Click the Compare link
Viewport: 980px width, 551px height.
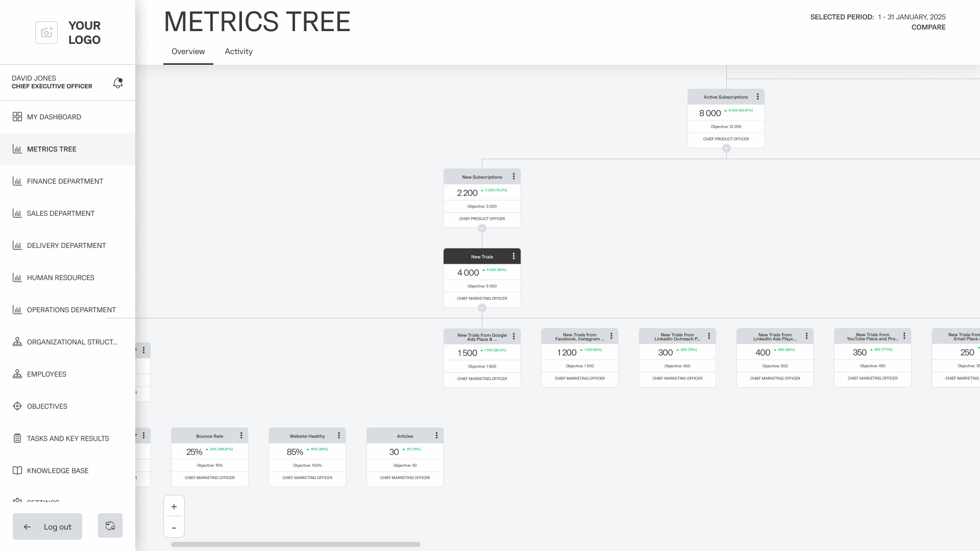(x=928, y=28)
